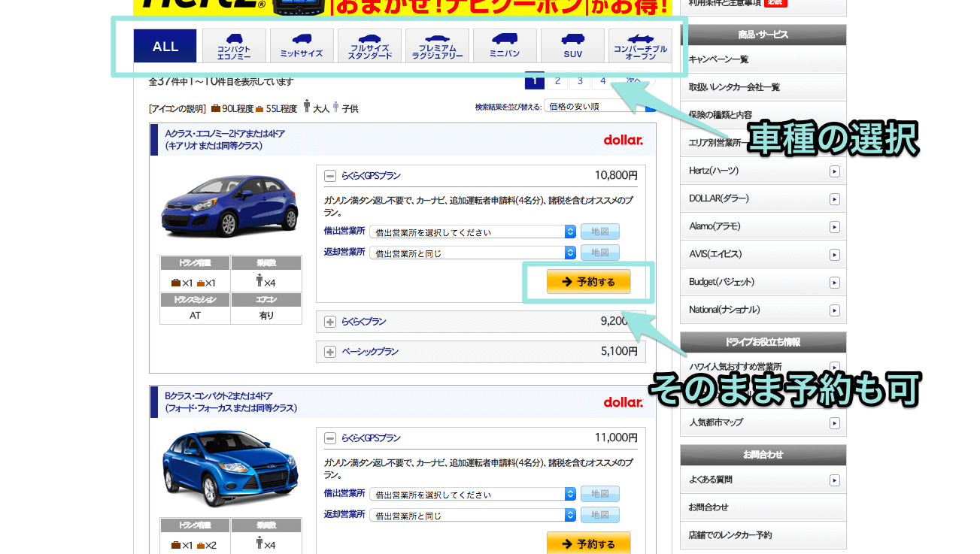Screen dimensions: 980x554
Task: Click the 10,800円 price of らくらくGPSプラン
Action: click(616, 176)
